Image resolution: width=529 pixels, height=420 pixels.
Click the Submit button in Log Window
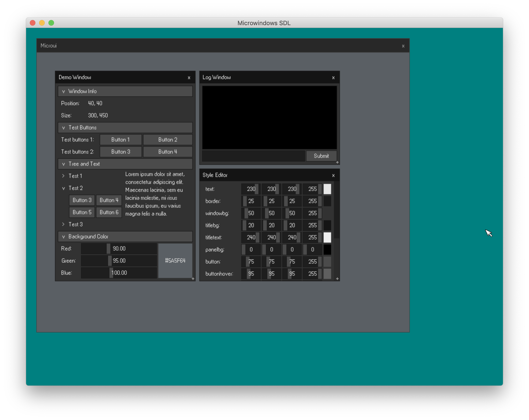pyautogui.click(x=321, y=156)
